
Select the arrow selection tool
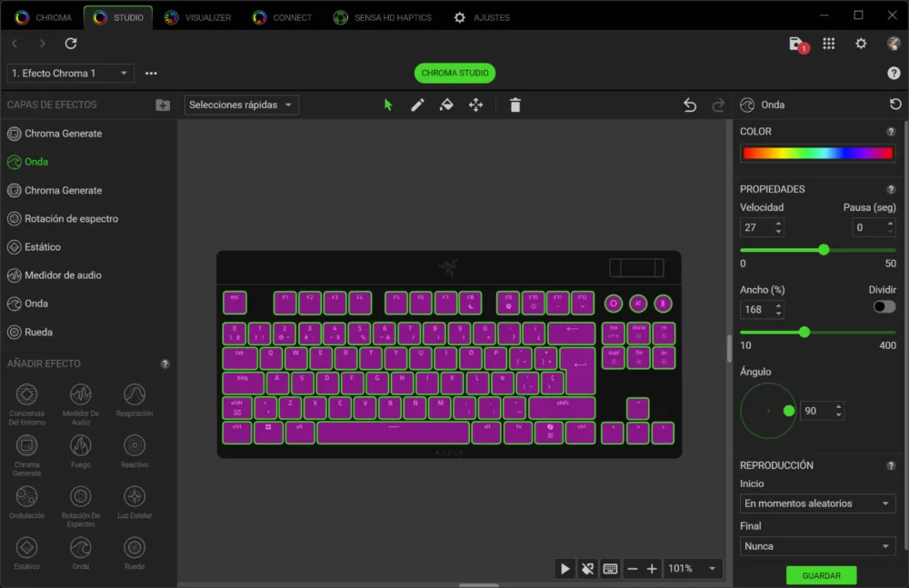388,105
